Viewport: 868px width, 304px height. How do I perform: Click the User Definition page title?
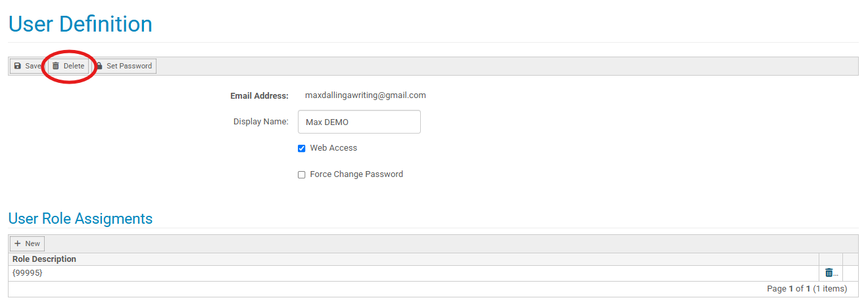tap(80, 24)
